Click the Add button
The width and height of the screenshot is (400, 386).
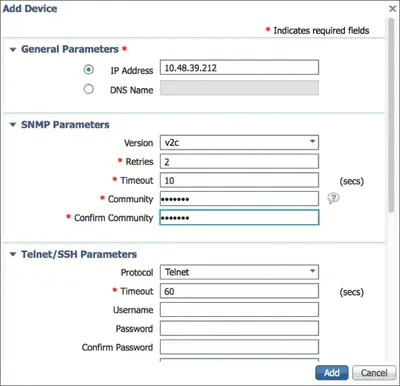click(x=332, y=373)
